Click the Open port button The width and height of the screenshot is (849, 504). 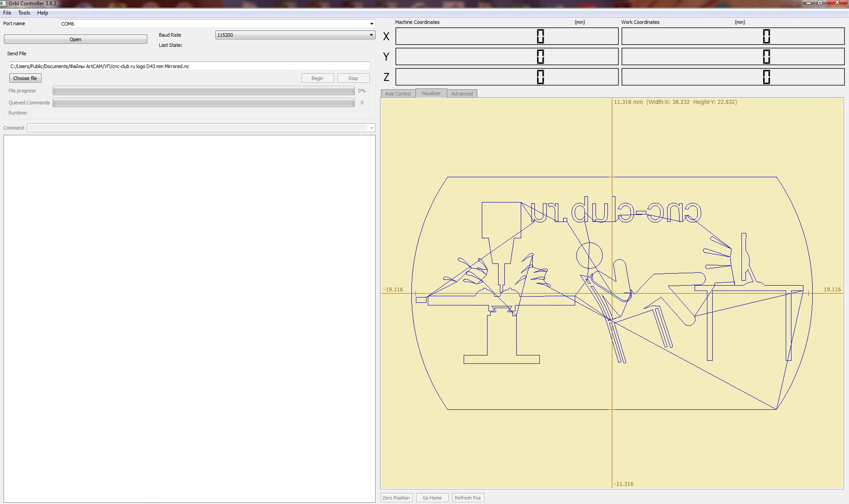click(75, 39)
